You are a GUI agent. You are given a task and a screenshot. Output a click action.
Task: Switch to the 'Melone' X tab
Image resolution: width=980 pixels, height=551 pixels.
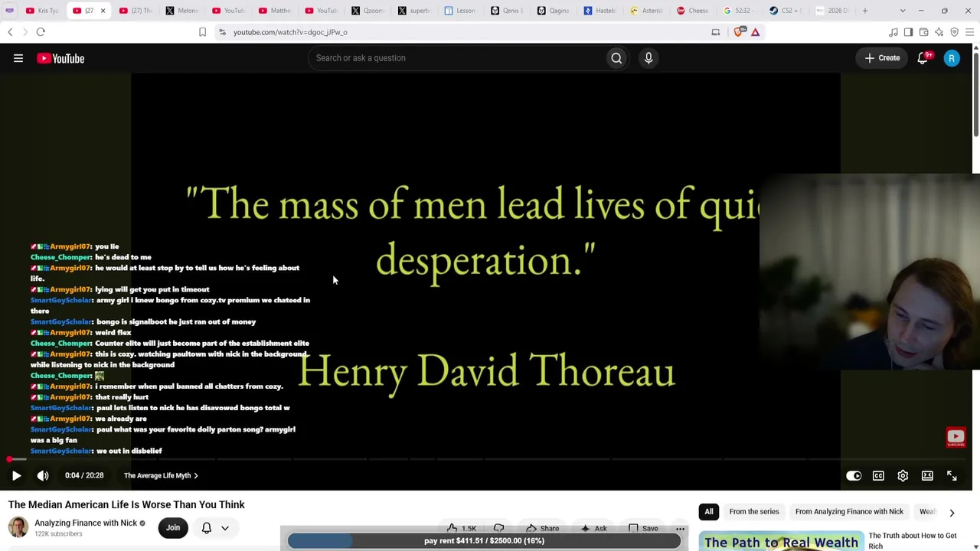pos(181,11)
